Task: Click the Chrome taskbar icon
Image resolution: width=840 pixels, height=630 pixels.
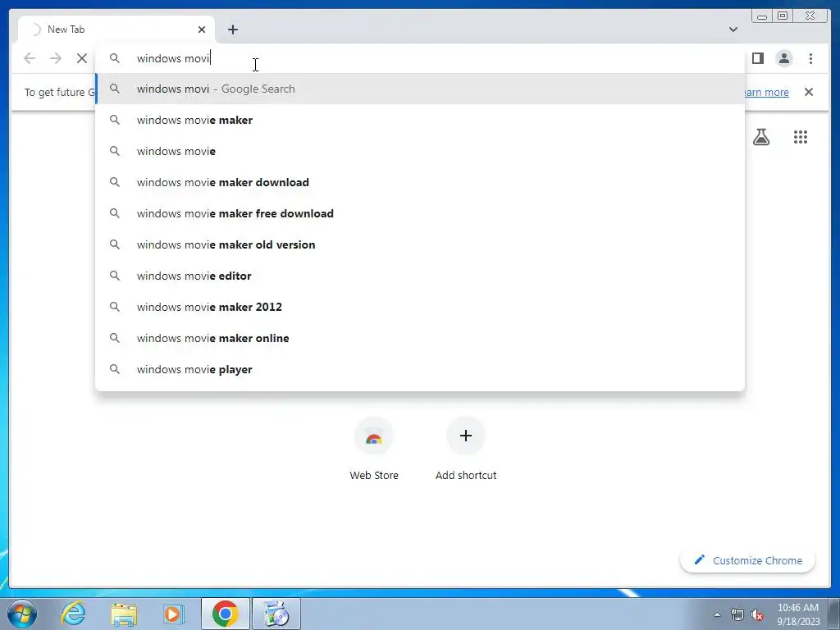Action: 225,614
